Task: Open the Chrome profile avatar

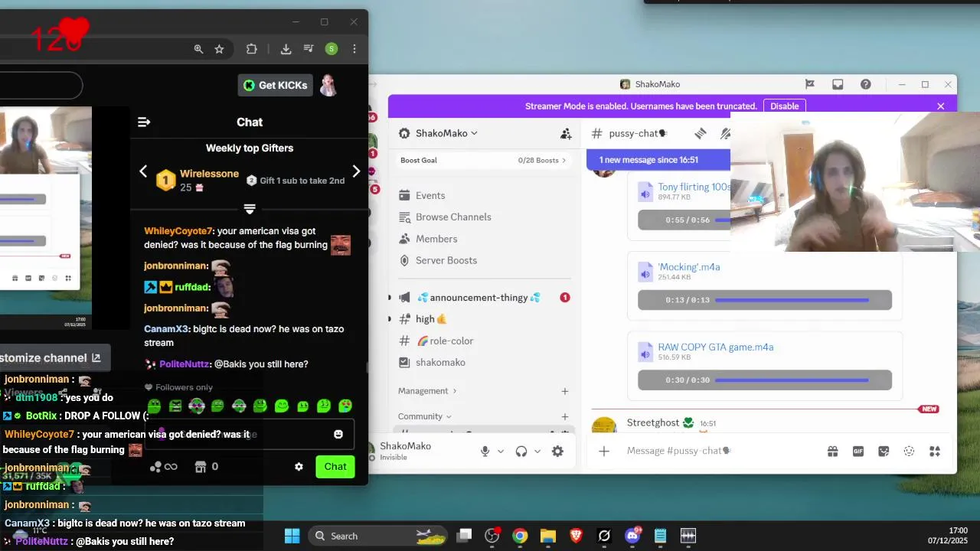Action: coord(331,49)
